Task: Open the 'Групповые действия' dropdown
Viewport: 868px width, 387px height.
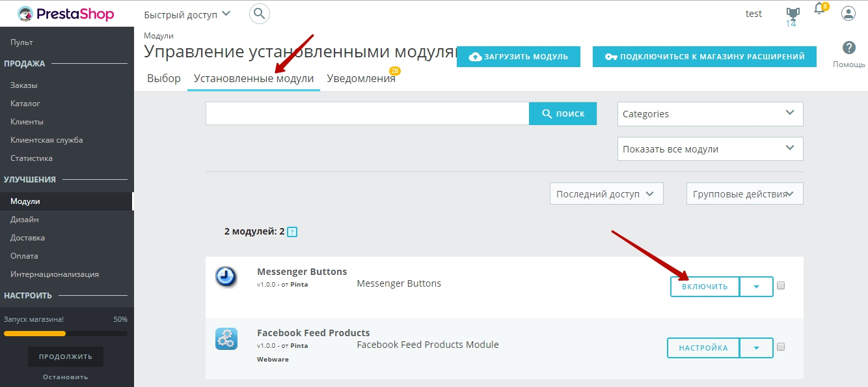Action: pyautogui.click(x=744, y=193)
